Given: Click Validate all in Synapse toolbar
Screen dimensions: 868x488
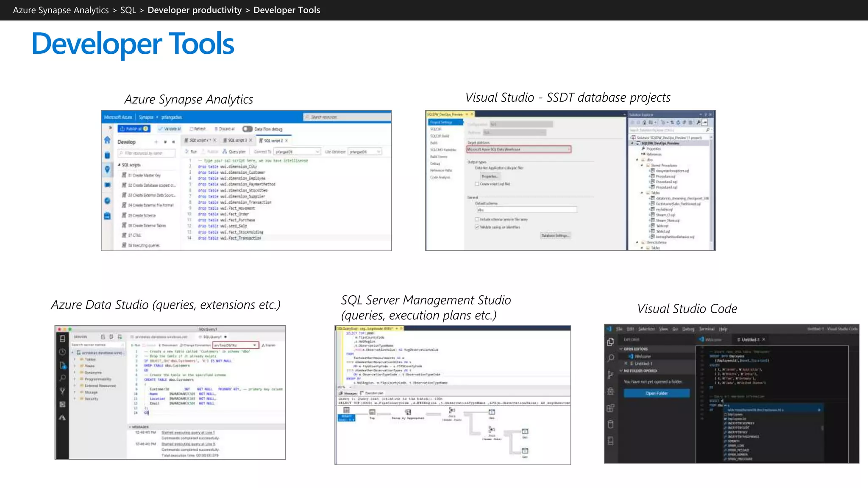Looking at the screenshot, I should click(169, 129).
